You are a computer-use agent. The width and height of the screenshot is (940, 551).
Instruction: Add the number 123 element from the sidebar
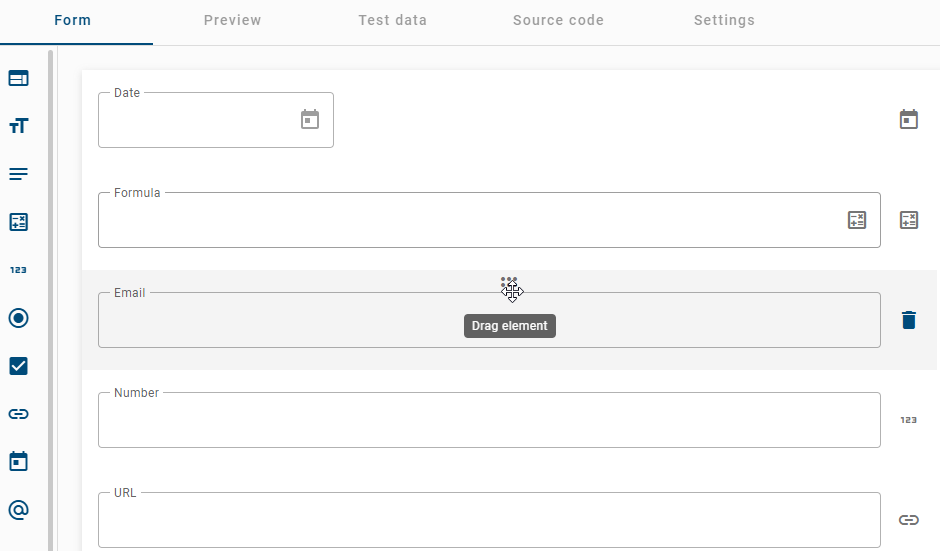point(19,270)
